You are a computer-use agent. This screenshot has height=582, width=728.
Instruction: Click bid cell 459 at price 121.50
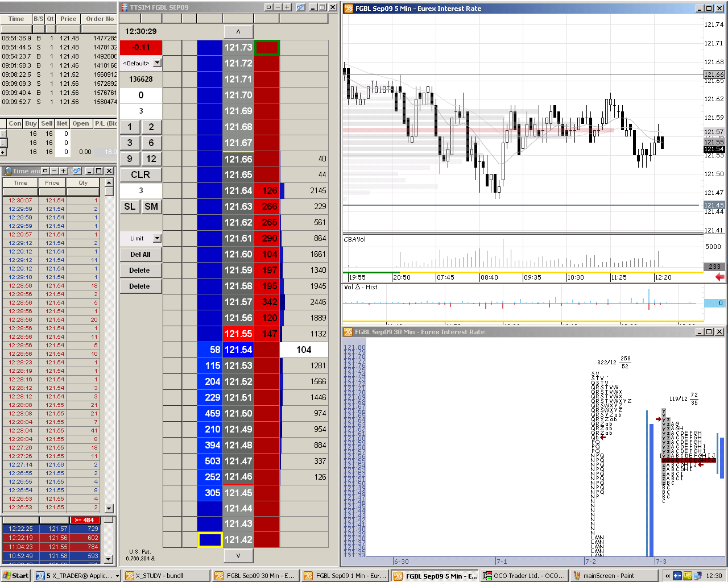tap(209, 413)
